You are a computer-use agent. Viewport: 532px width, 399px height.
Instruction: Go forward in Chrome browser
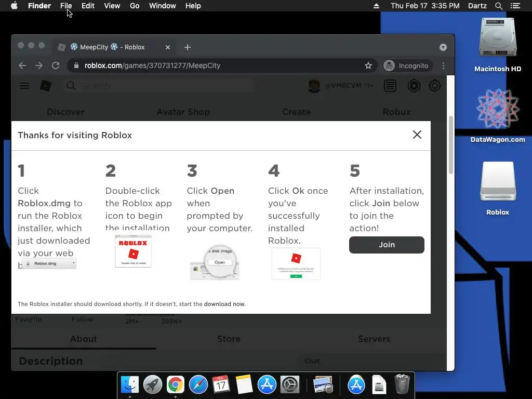pos(38,65)
